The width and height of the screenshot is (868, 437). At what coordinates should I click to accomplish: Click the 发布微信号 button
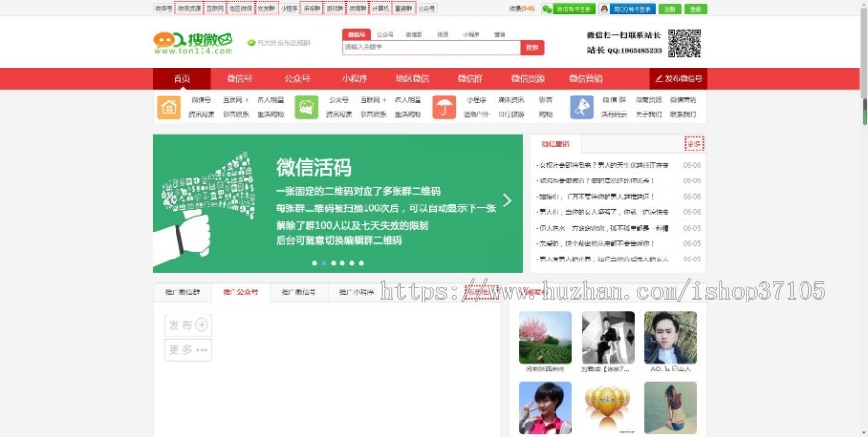678,79
